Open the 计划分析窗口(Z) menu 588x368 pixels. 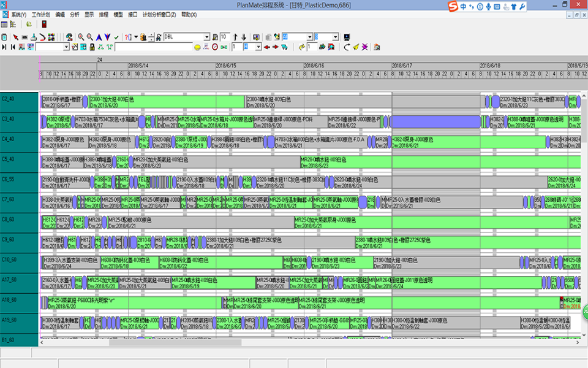159,15
